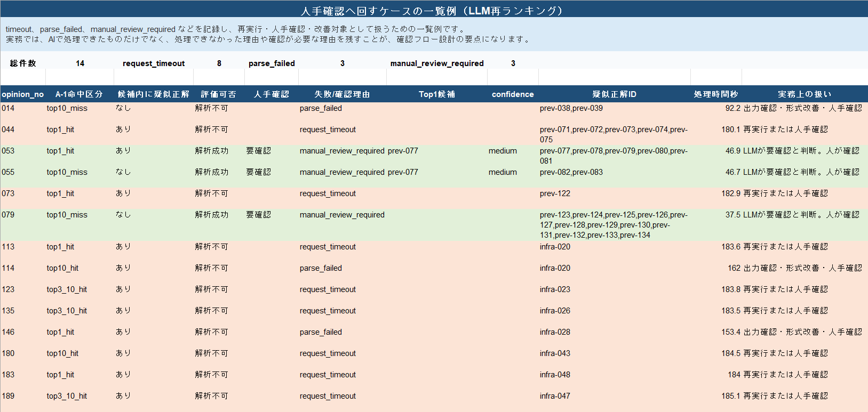Click the 総件数 label cell
The width and height of the screenshot is (868, 412).
point(23,63)
